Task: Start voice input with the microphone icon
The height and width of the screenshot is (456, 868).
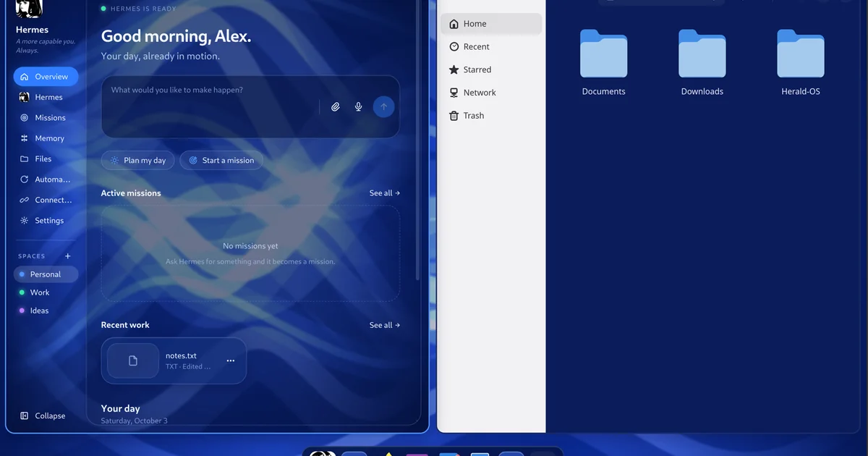Action: point(358,107)
